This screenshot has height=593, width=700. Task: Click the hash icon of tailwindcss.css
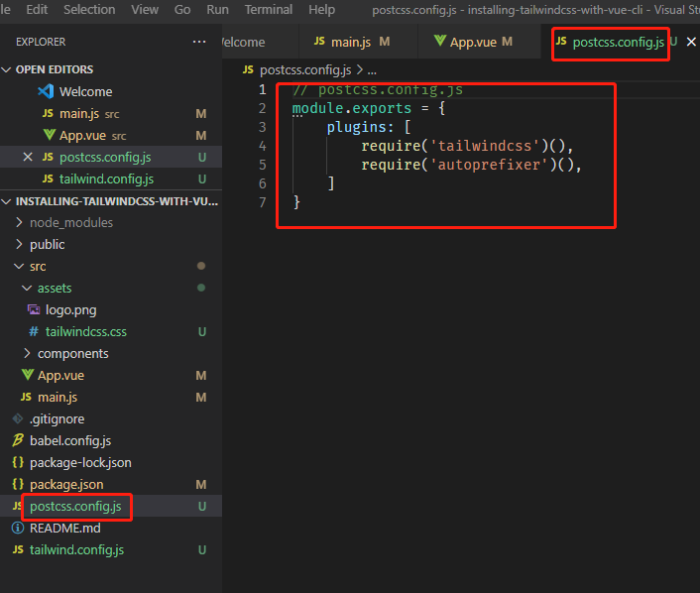34,332
